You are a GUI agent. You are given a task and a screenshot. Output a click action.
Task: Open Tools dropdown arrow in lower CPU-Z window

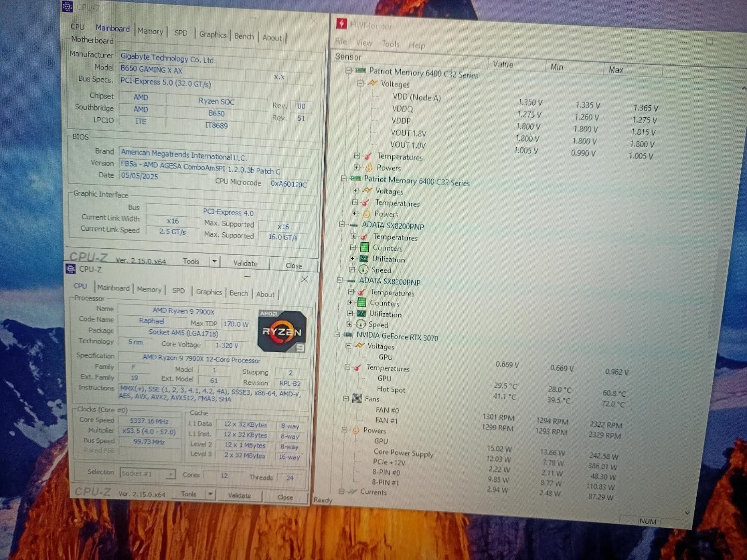tap(211, 494)
